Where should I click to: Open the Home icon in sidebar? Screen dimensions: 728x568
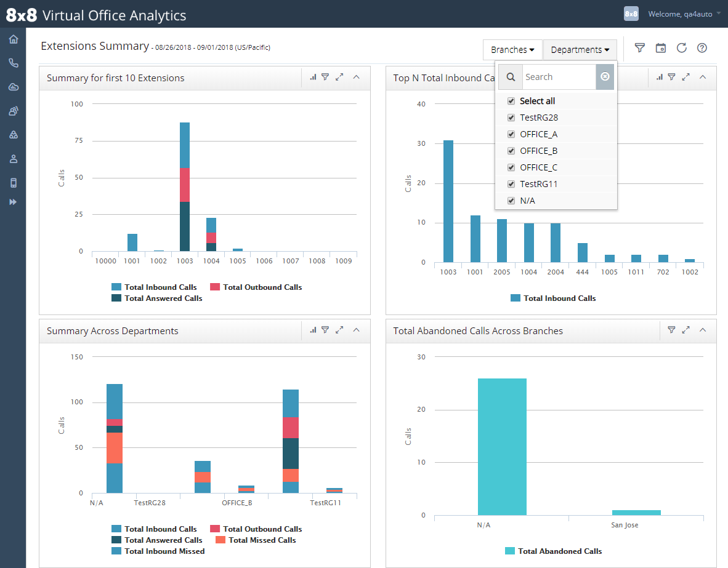pyautogui.click(x=14, y=39)
